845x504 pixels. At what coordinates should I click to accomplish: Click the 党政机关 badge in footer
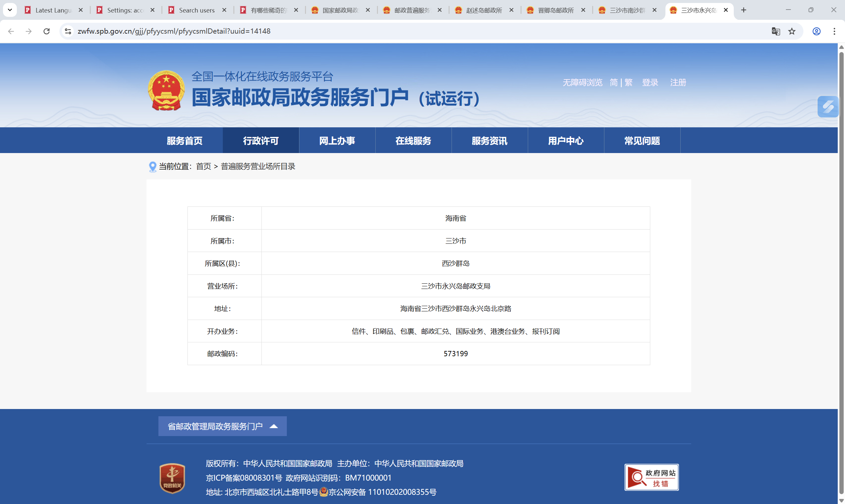(172, 478)
